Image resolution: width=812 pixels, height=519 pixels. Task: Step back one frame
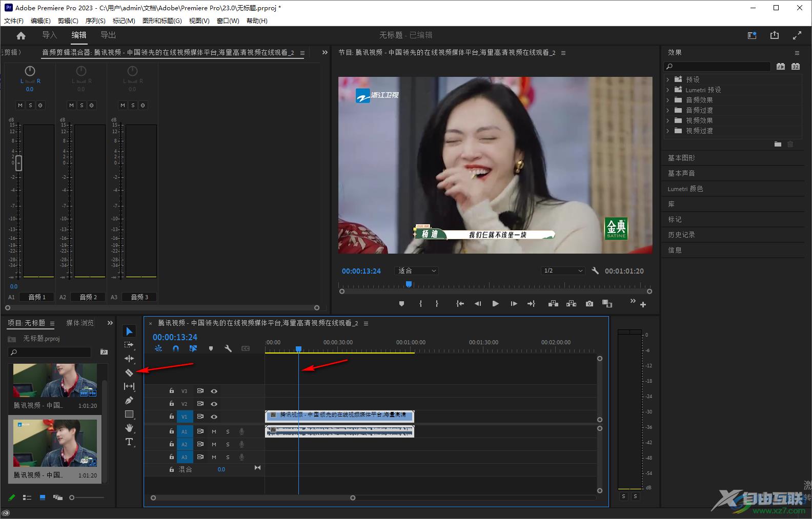(478, 304)
